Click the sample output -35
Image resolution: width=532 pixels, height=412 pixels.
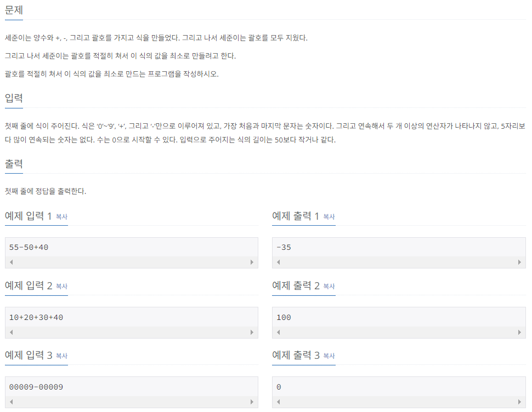(284, 247)
